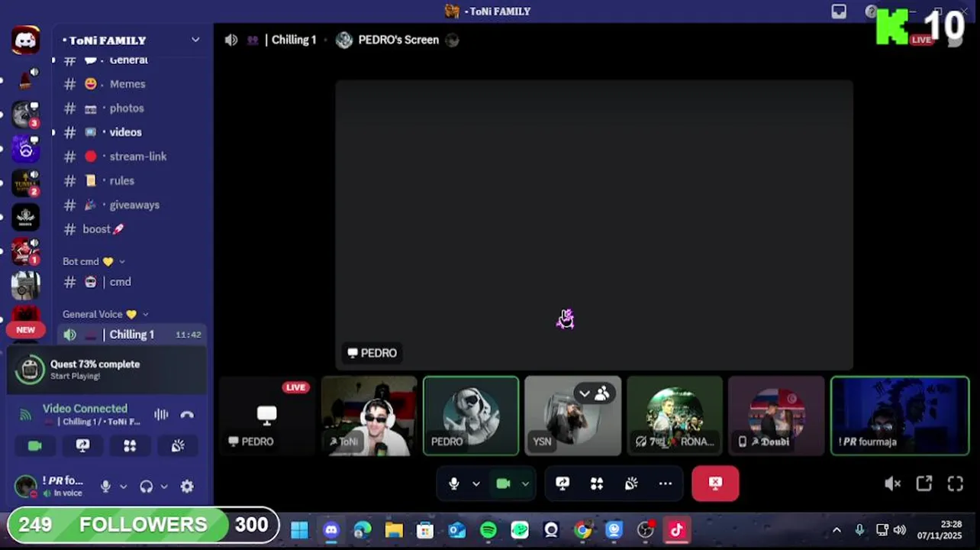Screen dimensions: 980x550
Task: Toggle camera in the sidebar voice panel
Action: [x=35, y=446]
